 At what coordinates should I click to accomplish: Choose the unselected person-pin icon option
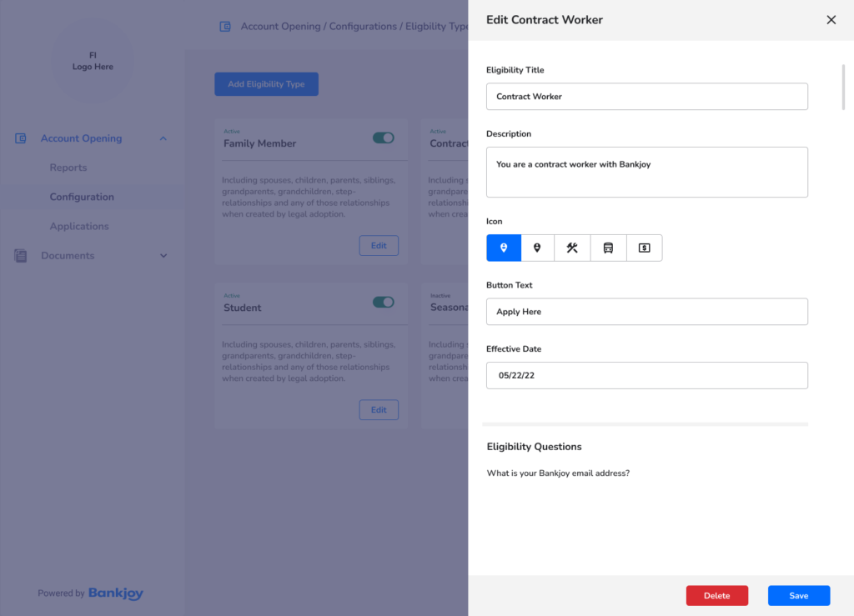538,248
